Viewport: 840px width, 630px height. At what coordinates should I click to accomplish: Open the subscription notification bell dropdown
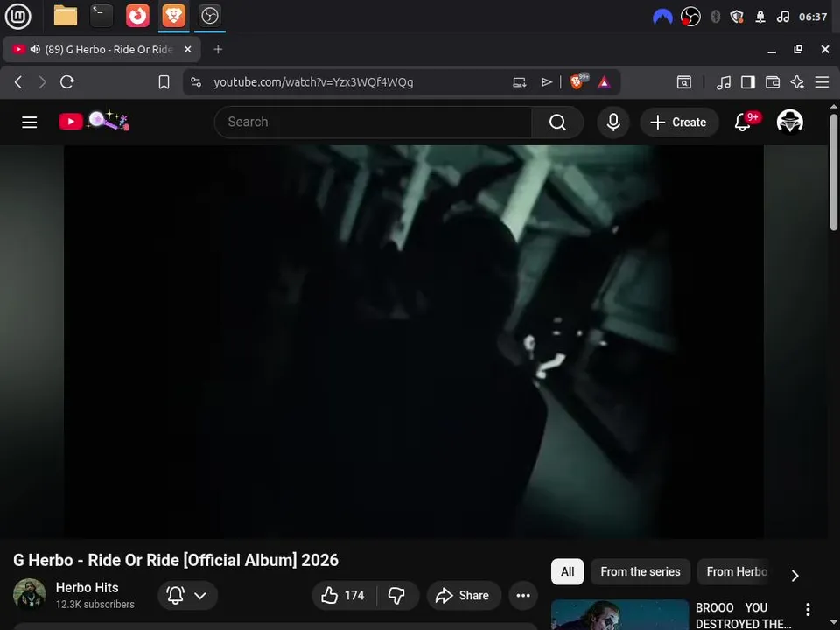pos(187,595)
